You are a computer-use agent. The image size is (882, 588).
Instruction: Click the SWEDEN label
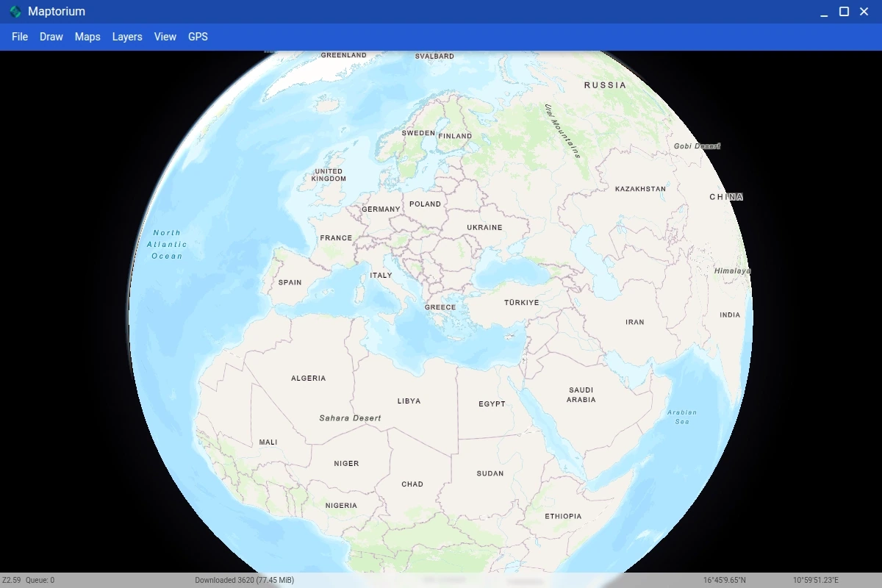[x=418, y=133]
